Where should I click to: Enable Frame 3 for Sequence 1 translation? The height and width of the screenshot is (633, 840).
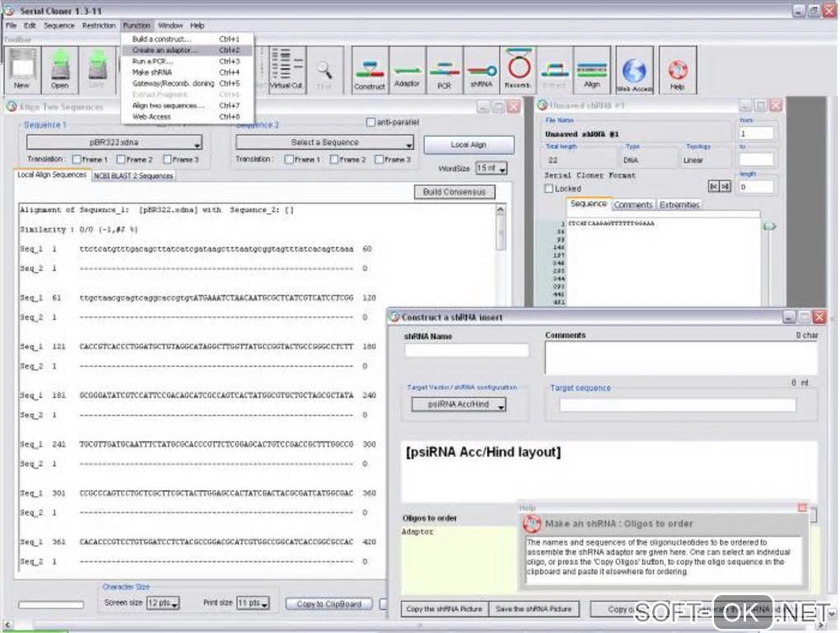pos(167,159)
